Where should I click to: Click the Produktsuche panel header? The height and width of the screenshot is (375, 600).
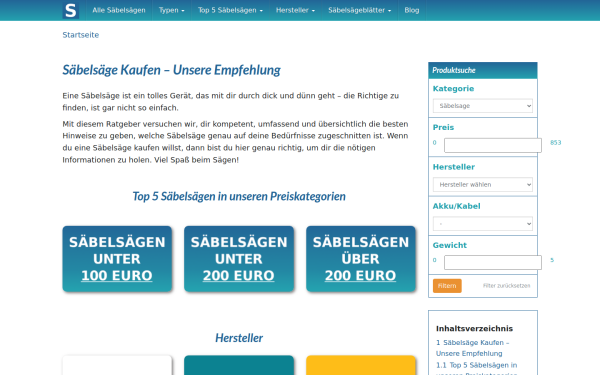pyautogui.click(x=483, y=70)
